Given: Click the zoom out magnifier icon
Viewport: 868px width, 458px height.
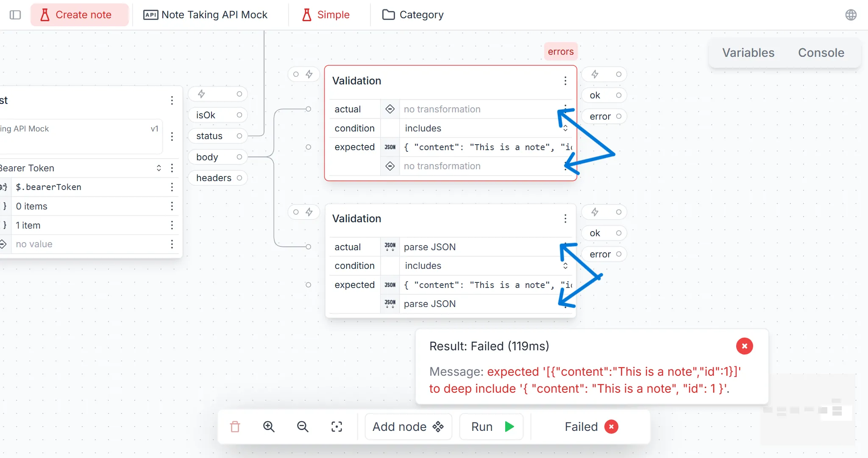Looking at the screenshot, I should (x=303, y=426).
